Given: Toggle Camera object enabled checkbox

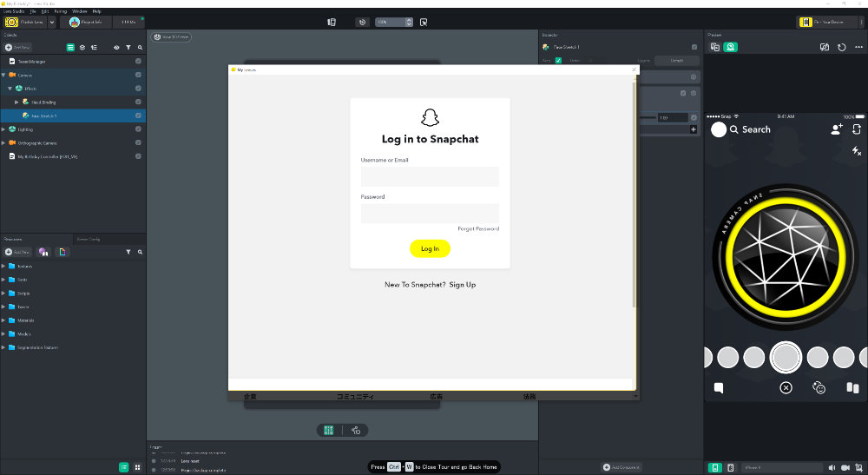Looking at the screenshot, I should [x=138, y=75].
